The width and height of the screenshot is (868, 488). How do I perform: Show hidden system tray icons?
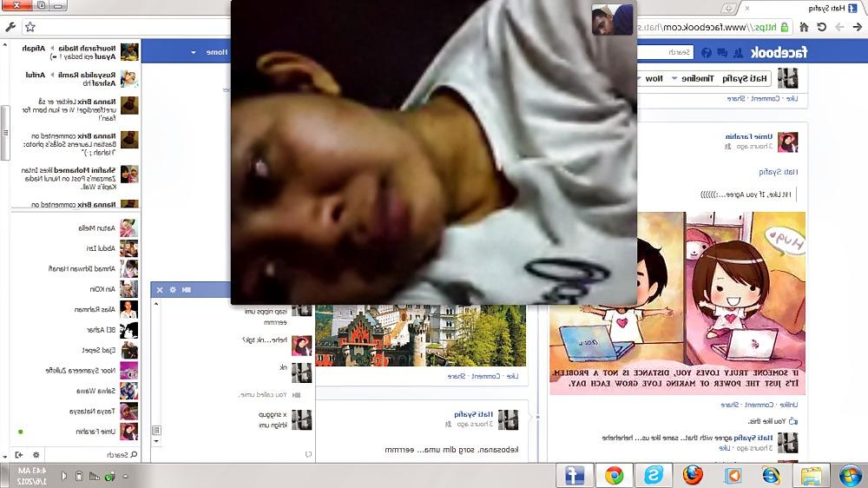pos(126,476)
